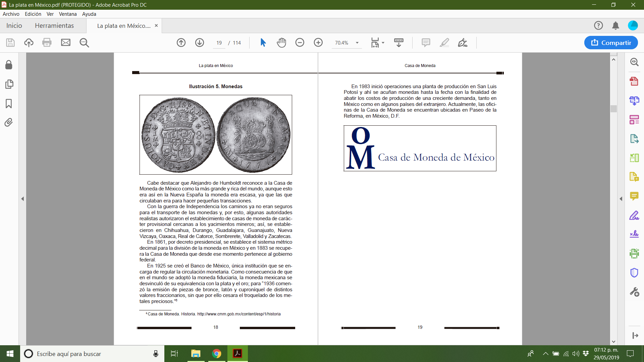Image resolution: width=644 pixels, height=362 pixels.
Task: Click the Hand pan tool
Action: click(281, 43)
